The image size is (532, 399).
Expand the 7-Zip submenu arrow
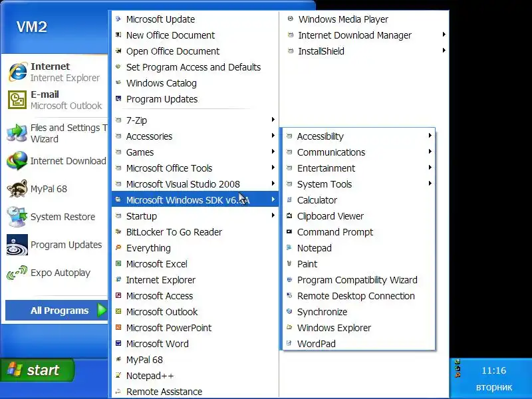(x=273, y=120)
